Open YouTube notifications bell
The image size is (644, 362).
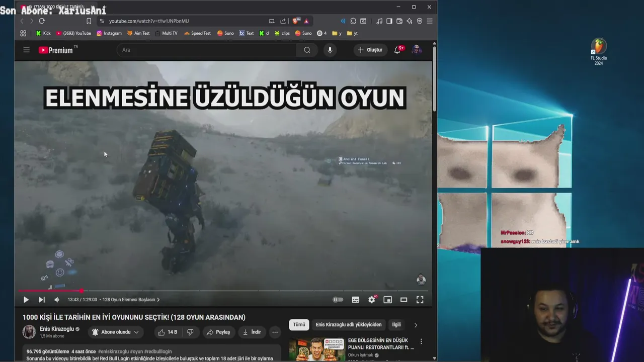pos(397,50)
